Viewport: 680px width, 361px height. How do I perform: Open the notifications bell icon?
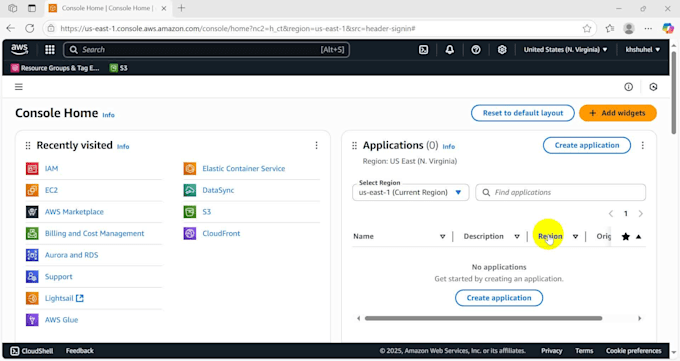tap(450, 49)
